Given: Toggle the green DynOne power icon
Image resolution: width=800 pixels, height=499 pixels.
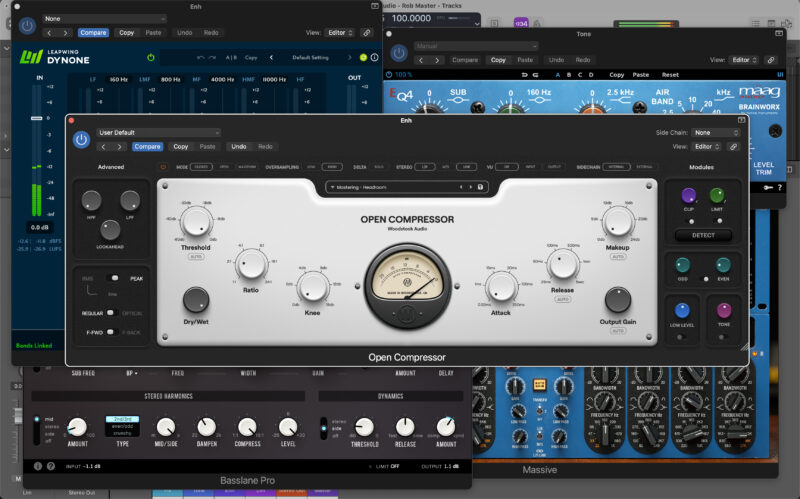Looking at the screenshot, I should pyautogui.click(x=151, y=58).
